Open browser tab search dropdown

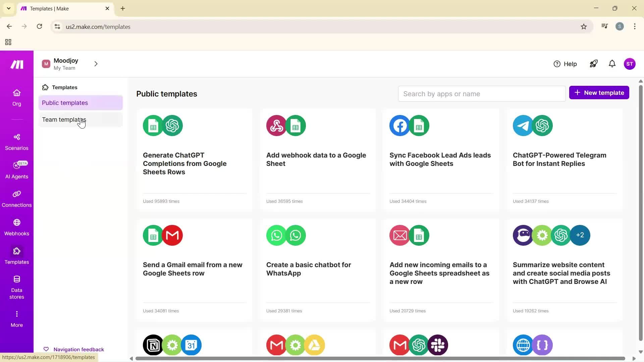tap(9, 8)
